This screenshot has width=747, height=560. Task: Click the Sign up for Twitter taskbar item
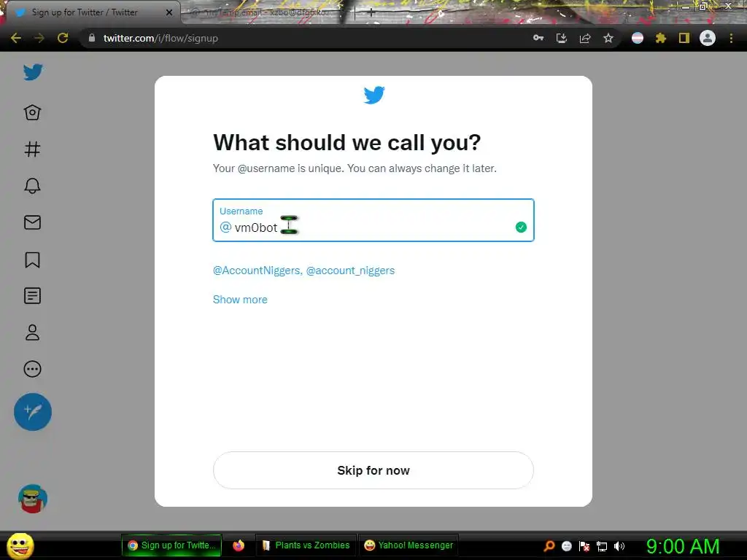pos(172,545)
